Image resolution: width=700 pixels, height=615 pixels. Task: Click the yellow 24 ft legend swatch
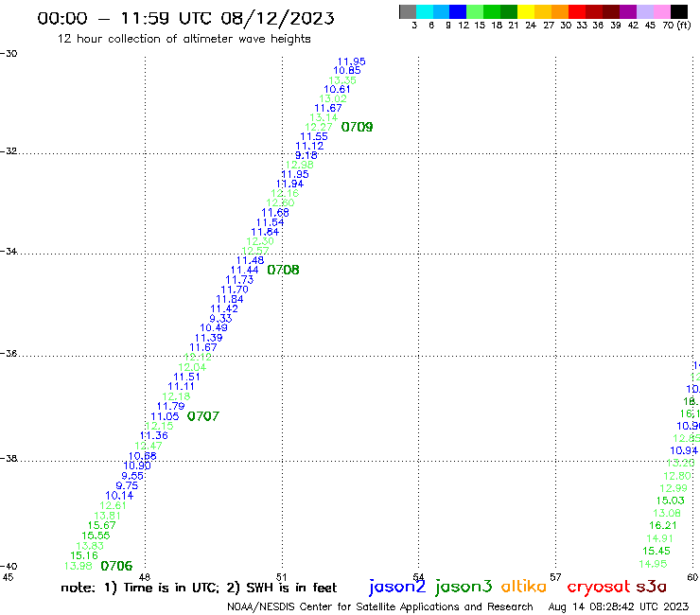[x=526, y=11]
